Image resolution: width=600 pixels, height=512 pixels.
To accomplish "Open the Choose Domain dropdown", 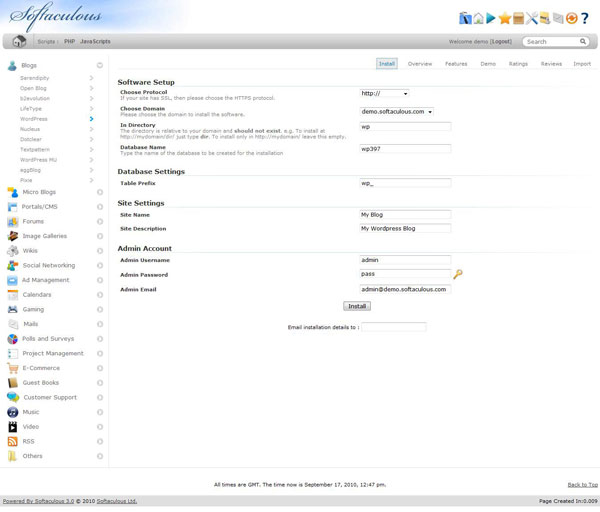I will point(397,112).
